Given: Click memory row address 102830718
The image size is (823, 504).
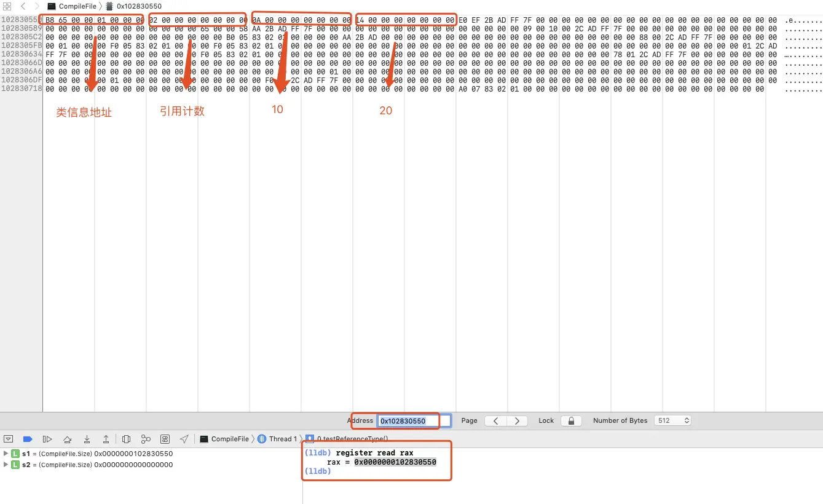Looking at the screenshot, I should pyautogui.click(x=22, y=89).
